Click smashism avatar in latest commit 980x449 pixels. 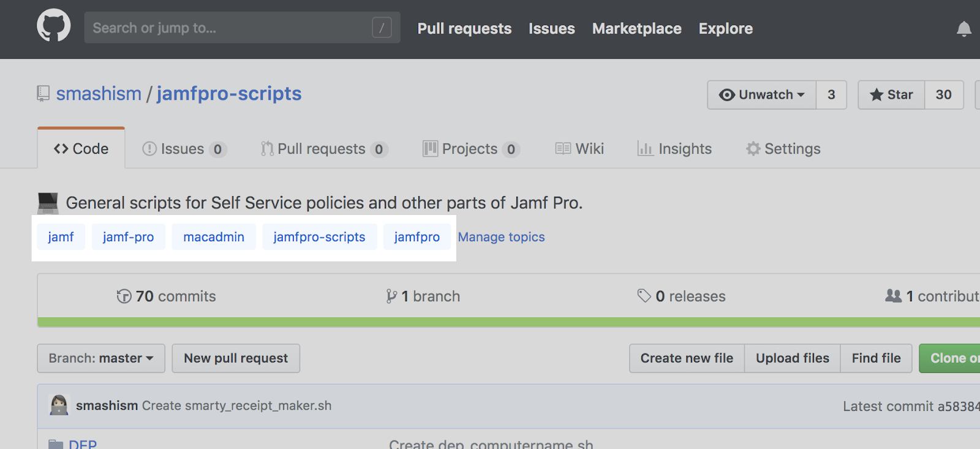[x=59, y=406]
